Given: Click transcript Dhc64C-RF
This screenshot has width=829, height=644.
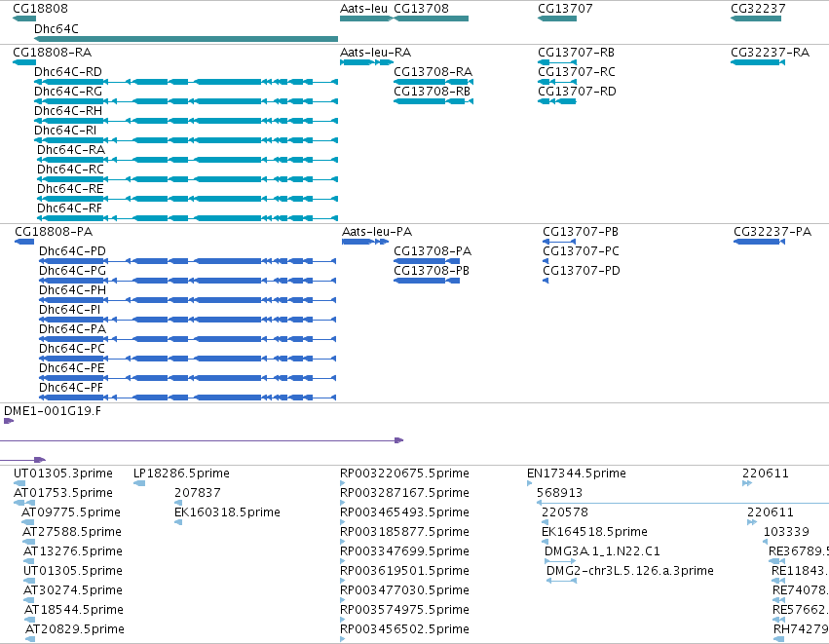Looking at the screenshot, I should tap(69, 208).
